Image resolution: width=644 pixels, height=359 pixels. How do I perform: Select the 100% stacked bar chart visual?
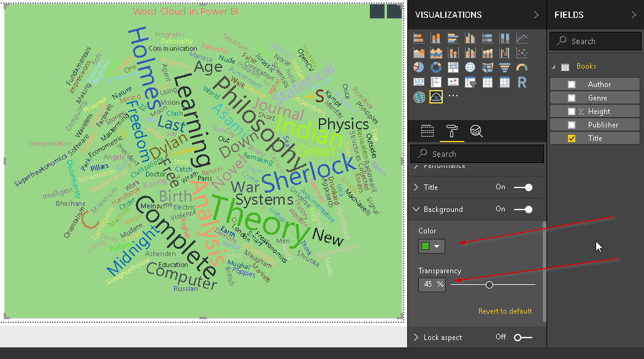[488, 38]
